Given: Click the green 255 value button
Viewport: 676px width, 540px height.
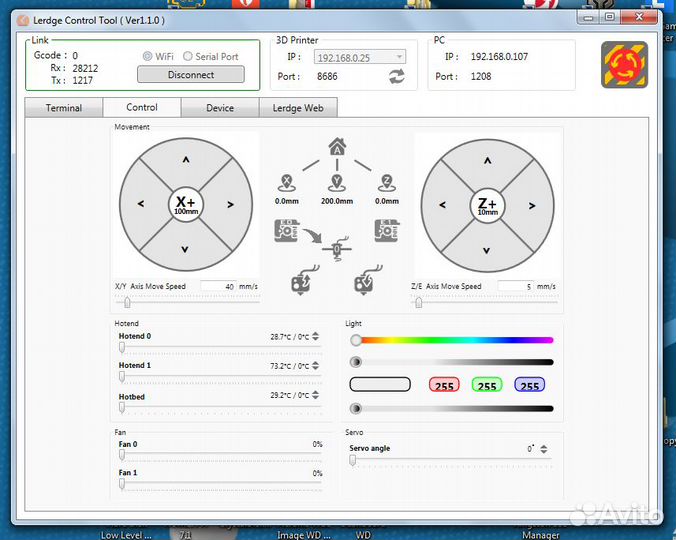Looking at the screenshot, I should point(487,385).
